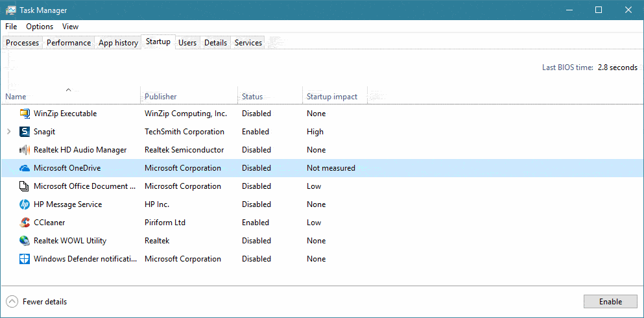Open the Options menu
The width and height of the screenshot is (644, 318).
coord(40,27)
